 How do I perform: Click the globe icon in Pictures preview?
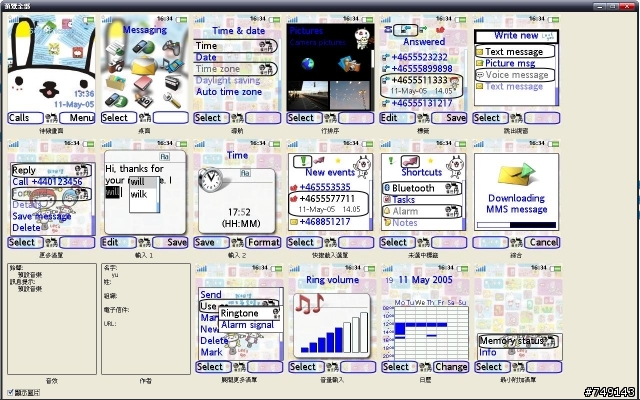308,64
